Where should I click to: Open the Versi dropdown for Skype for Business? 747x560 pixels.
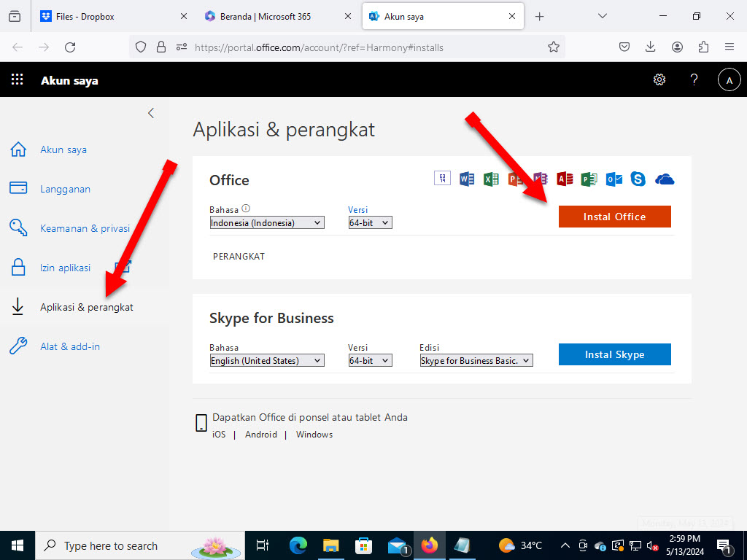click(x=369, y=360)
